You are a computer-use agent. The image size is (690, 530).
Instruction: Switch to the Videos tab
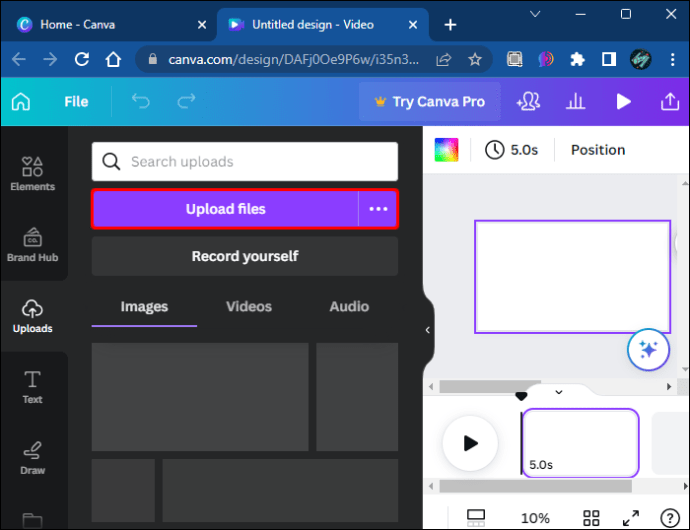tap(249, 307)
